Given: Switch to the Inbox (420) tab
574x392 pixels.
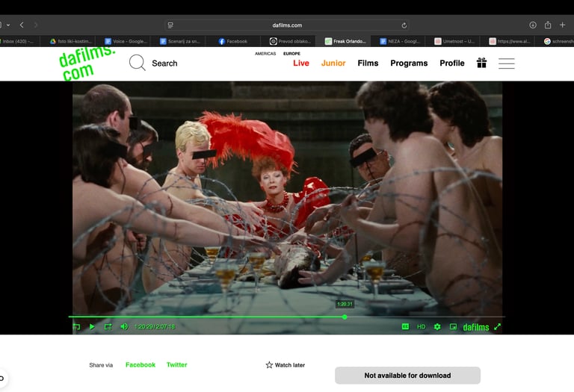Looking at the screenshot, I should tap(18, 41).
